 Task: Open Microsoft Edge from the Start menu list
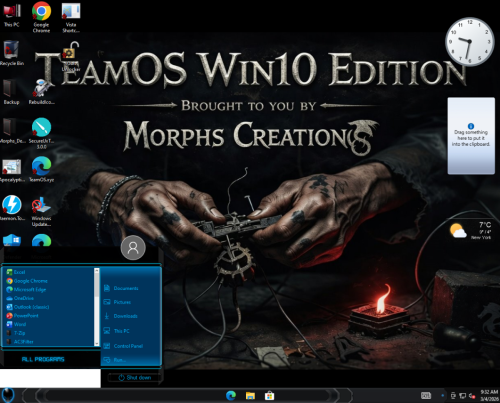click(x=50, y=289)
